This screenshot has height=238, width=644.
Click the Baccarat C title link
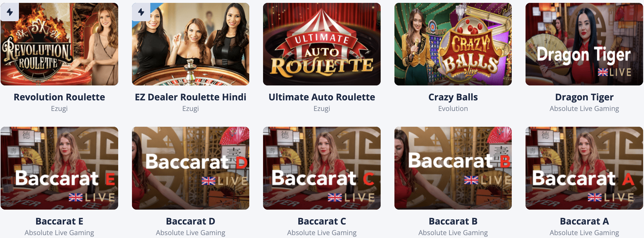(x=322, y=221)
